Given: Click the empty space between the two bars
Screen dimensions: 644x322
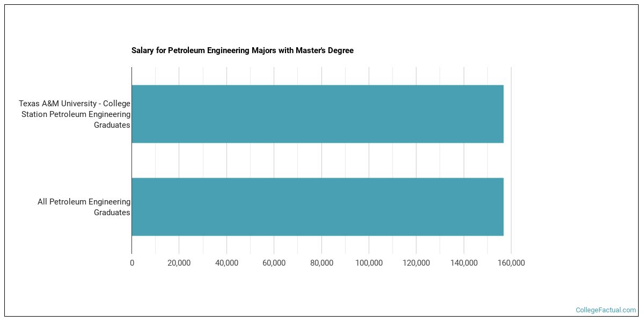Looking at the screenshot, I should (x=317, y=160).
